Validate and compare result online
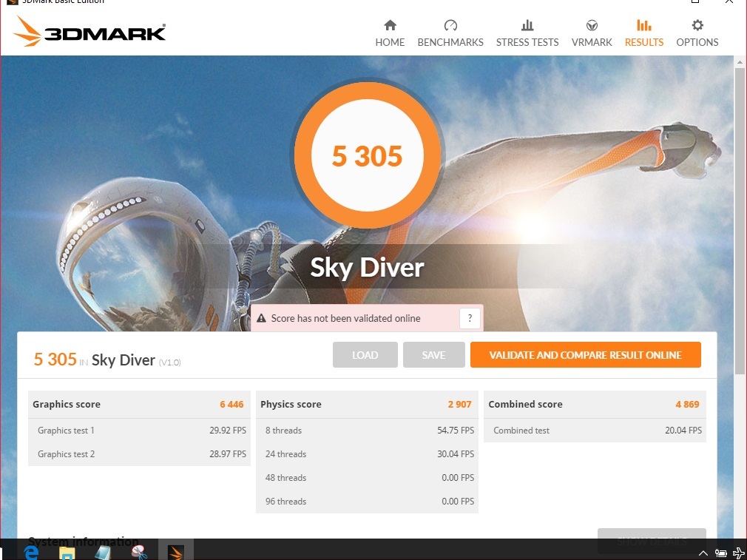Image resolution: width=747 pixels, height=560 pixels. [x=586, y=355]
